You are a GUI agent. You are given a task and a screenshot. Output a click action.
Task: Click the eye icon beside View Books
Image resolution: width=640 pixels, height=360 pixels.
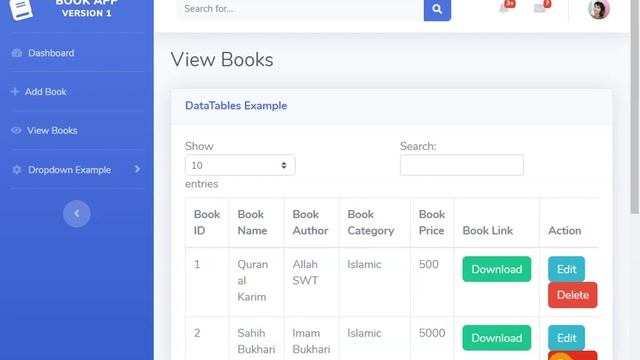click(16, 130)
